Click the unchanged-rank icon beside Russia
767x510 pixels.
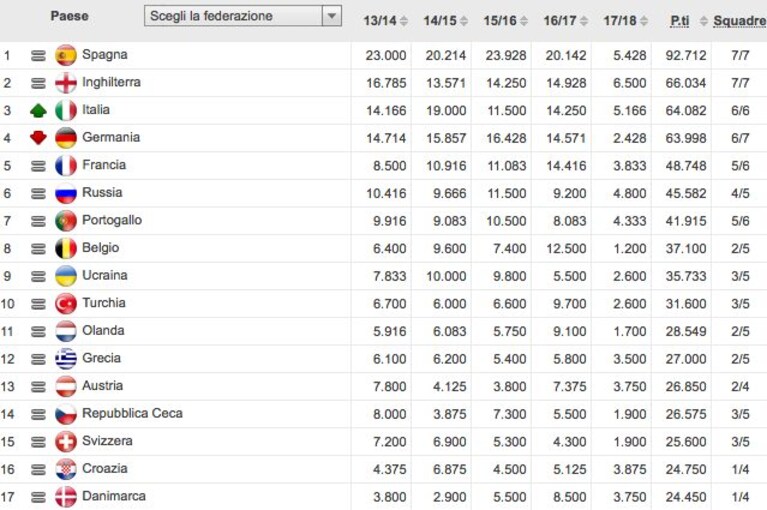click(38, 194)
